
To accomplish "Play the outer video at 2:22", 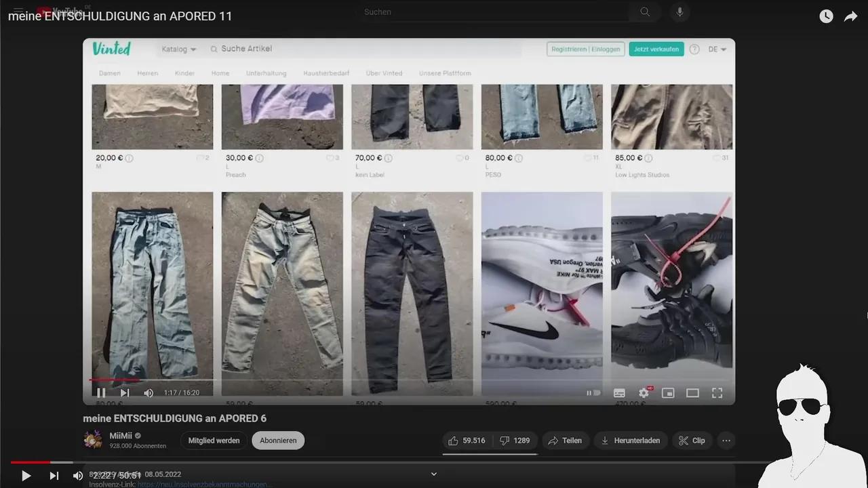I will pyautogui.click(x=26, y=476).
